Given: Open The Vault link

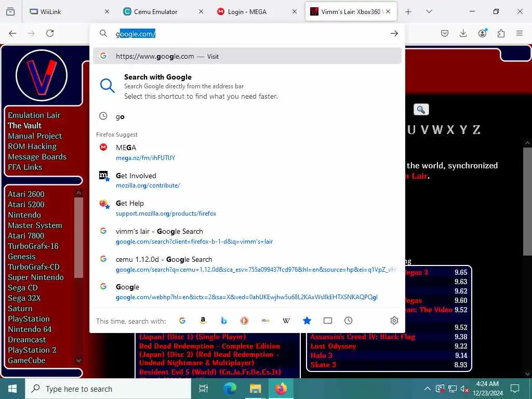Looking at the screenshot, I should click(x=25, y=126).
